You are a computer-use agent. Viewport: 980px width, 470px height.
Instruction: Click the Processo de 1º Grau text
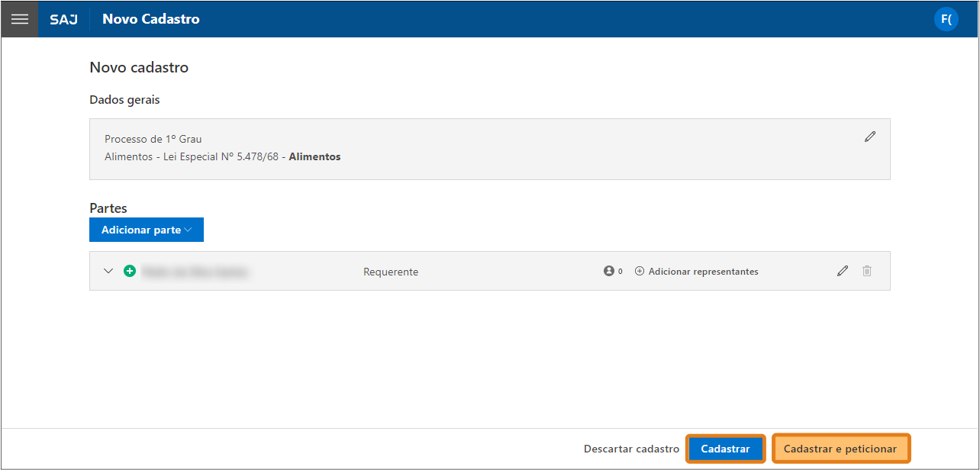point(153,139)
